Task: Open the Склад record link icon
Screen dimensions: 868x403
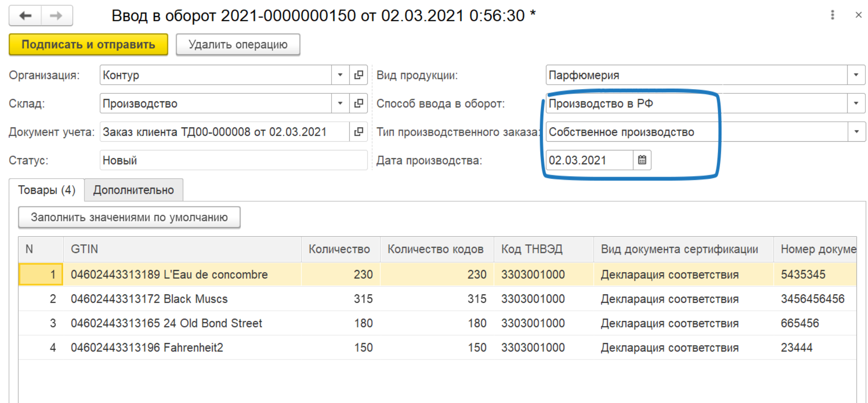Action: coord(359,103)
